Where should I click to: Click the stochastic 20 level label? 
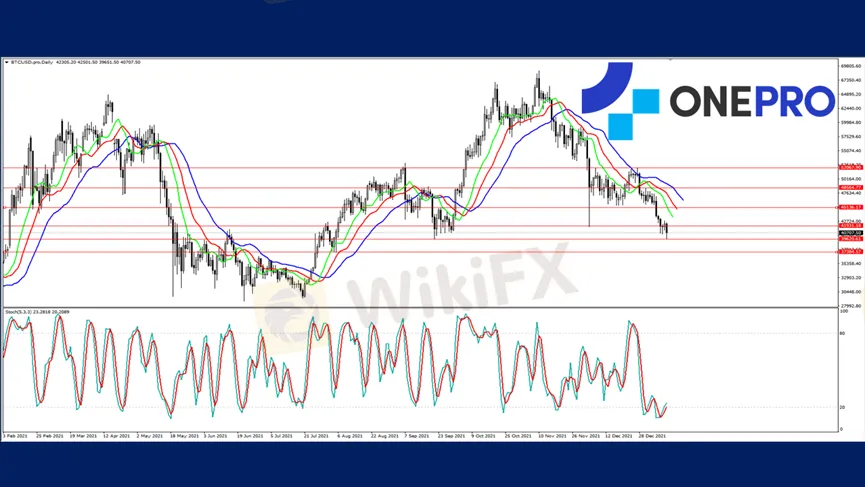(842, 407)
